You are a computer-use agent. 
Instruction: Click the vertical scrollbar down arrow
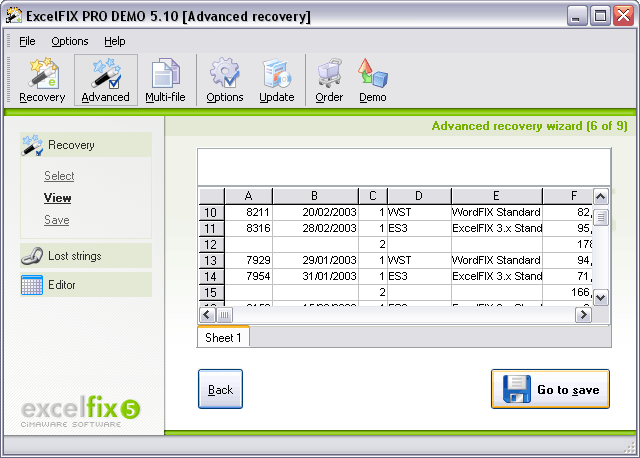[x=600, y=298]
